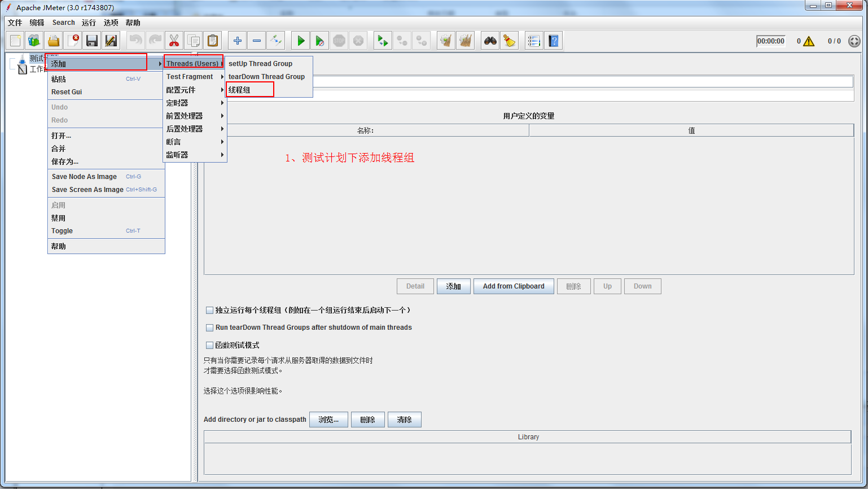Screen dimensions: 868x489
Task: Open the 帮助 menu in menu bar
Action: click(x=133, y=23)
